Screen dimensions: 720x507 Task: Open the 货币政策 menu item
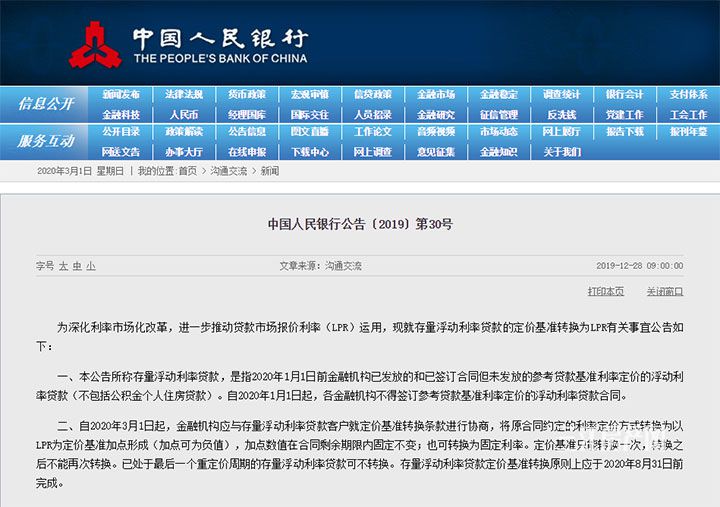pos(247,95)
